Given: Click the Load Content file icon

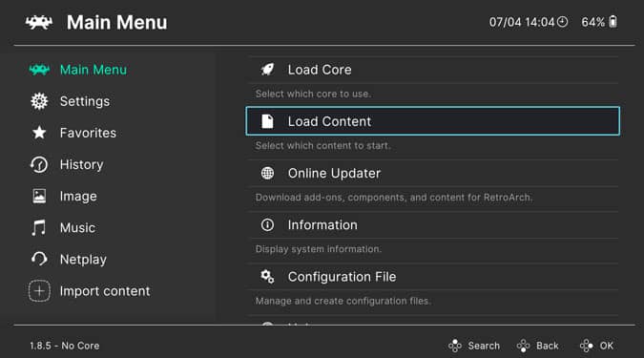Looking at the screenshot, I should pos(267,121).
